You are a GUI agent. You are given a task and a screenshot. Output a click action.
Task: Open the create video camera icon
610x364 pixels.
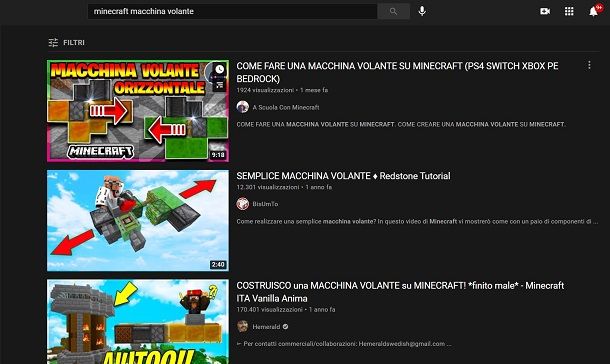pyautogui.click(x=545, y=11)
